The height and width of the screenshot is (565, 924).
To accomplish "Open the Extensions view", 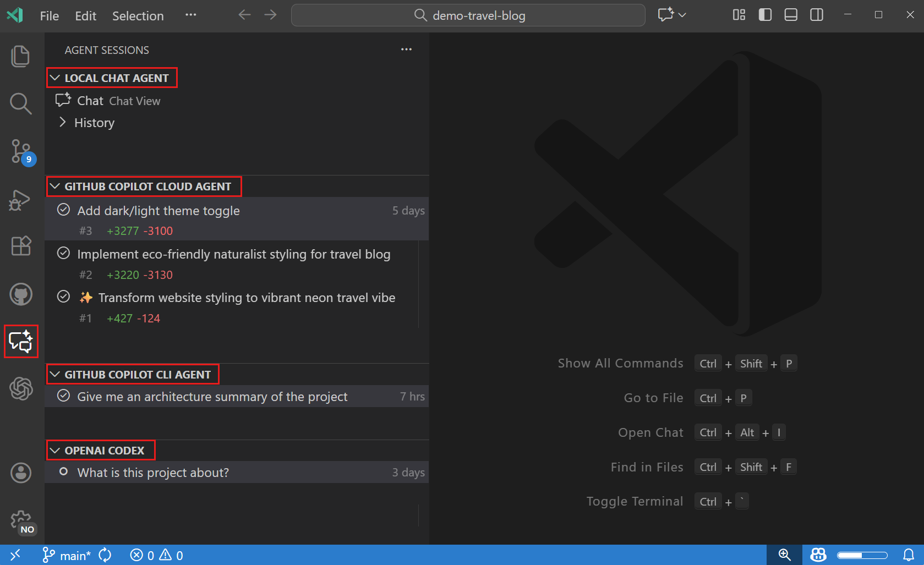I will pos(20,246).
